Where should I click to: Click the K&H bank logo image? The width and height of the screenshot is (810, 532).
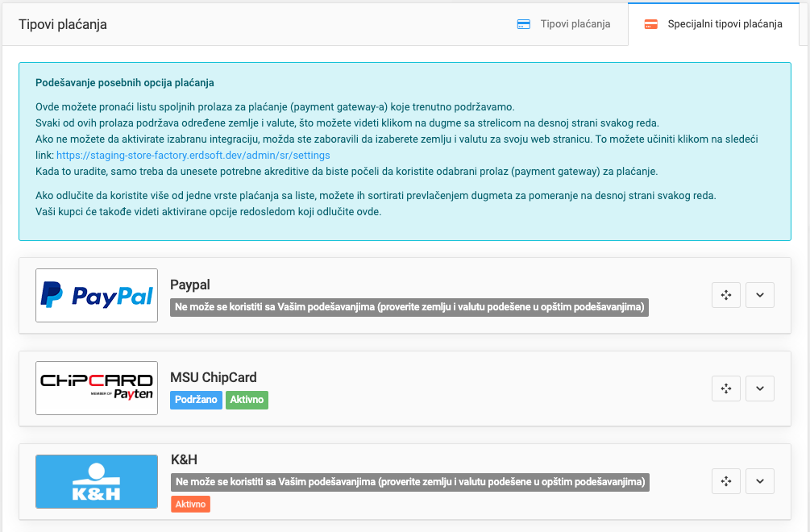coord(97,481)
